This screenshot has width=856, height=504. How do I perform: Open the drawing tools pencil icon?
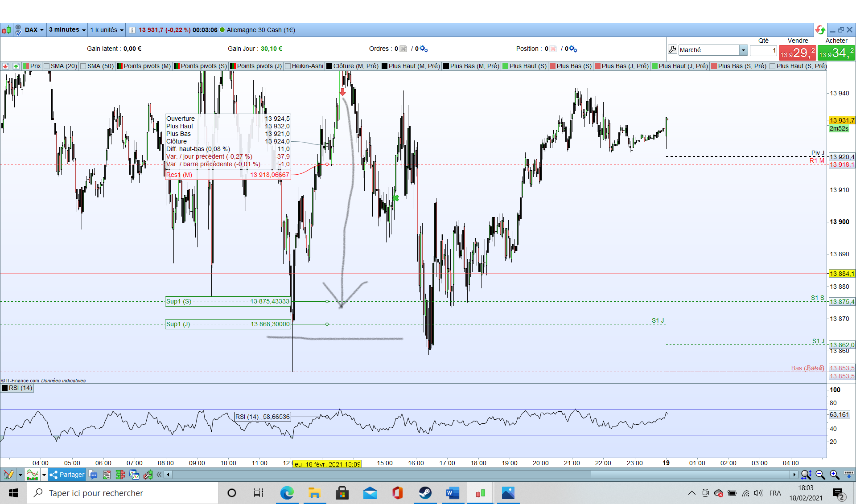point(8,475)
